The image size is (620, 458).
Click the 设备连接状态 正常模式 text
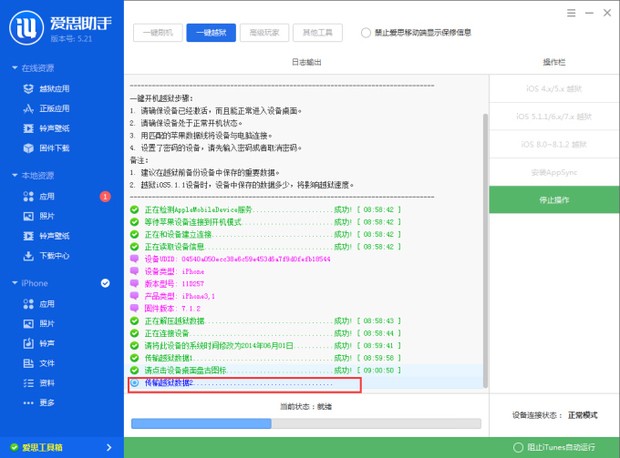555,415
